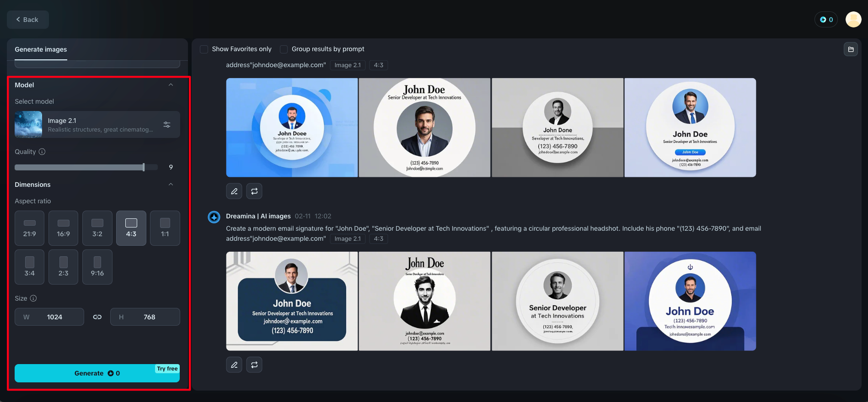Screen dimensions: 868x402
Task: Click the Quality slider track
Action: (86, 167)
